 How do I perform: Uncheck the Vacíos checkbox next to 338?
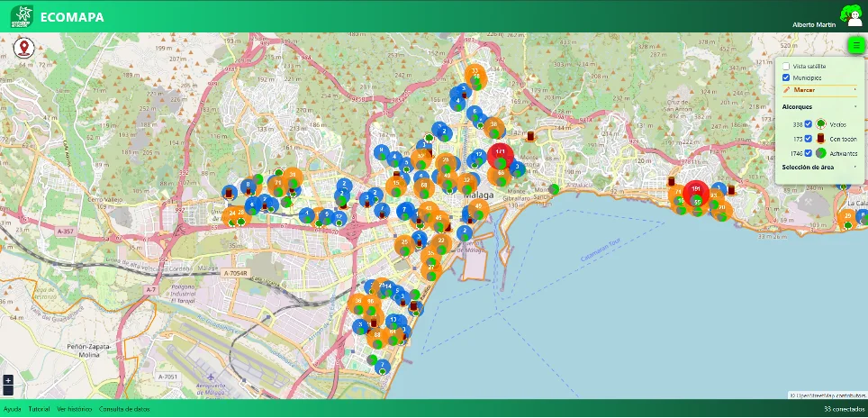pyautogui.click(x=809, y=124)
